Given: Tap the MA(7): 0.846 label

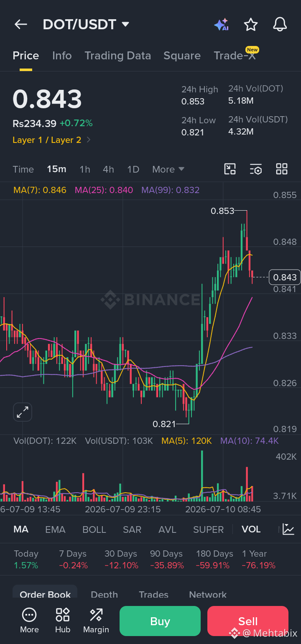Looking at the screenshot, I should coord(40,190).
